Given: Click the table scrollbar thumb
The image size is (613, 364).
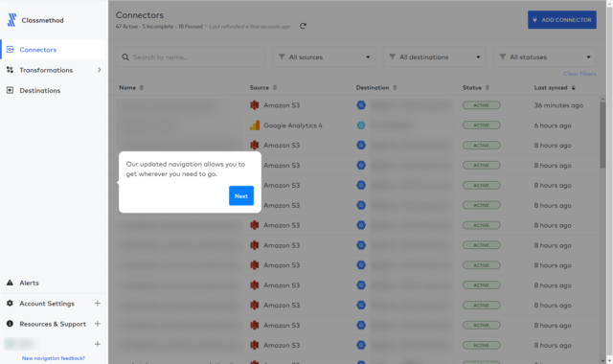Looking at the screenshot, I should click(602, 135).
